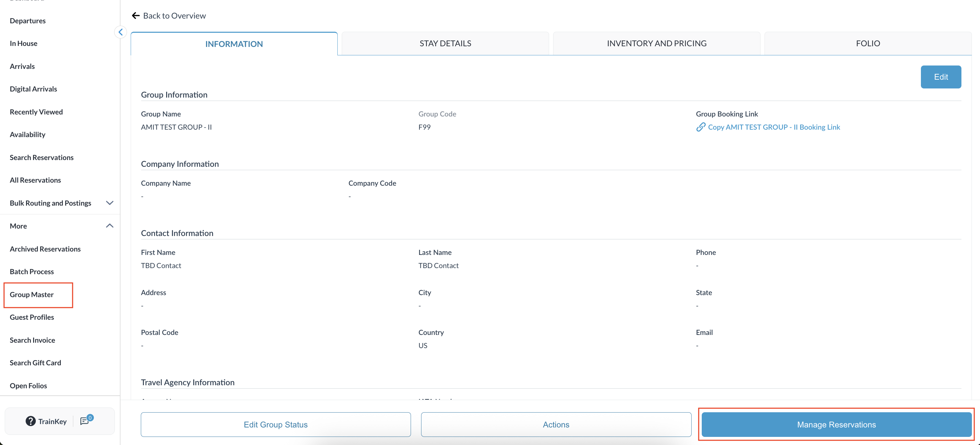Click the First Name value TBD Contact
Screen dimensions: 980x445
(161, 265)
